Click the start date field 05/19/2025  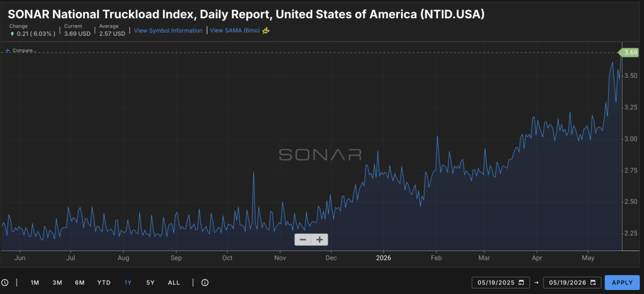501,283
